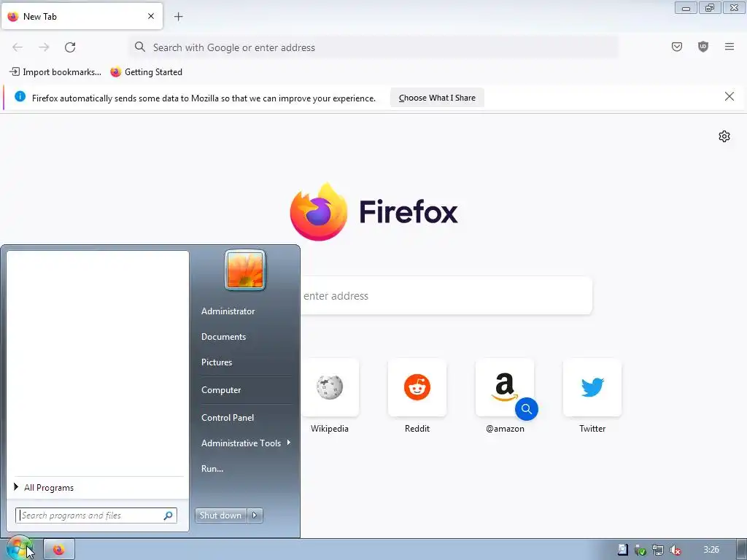747x560 pixels.
Task: Click the Start menu search magnifier icon
Action: [168, 516]
